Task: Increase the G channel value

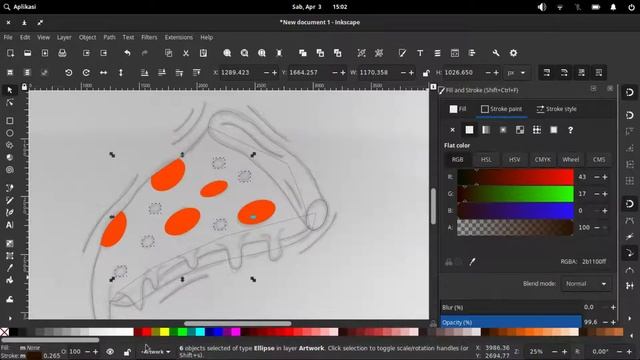Action: pyautogui.click(x=605, y=193)
